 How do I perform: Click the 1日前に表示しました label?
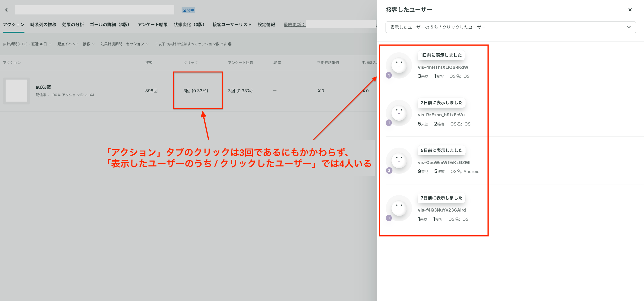[x=441, y=55]
